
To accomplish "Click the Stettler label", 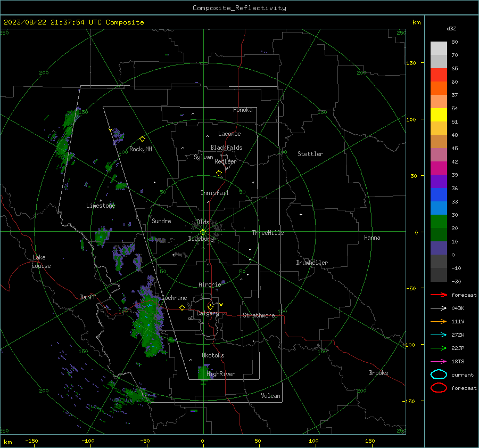I will [x=310, y=154].
